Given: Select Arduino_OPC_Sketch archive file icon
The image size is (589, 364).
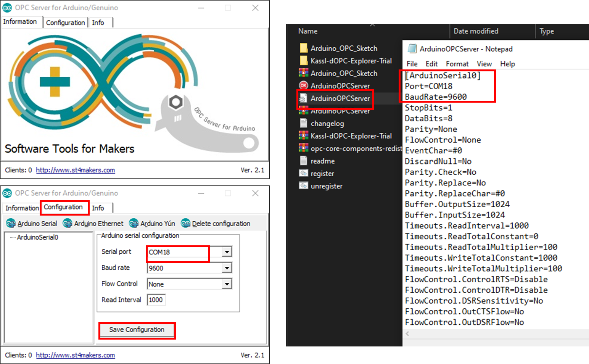Looking at the screenshot, I should pyautogui.click(x=304, y=73).
